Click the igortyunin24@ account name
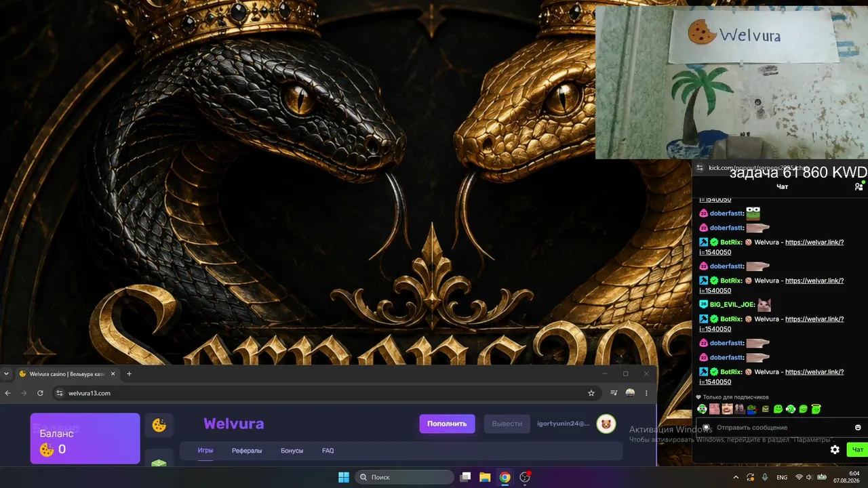Image resolution: width=868 pixels, height=488 pixels. coord(563,424)
